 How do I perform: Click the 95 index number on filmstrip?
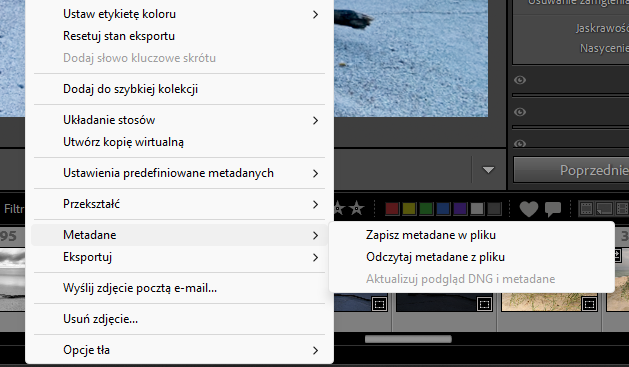pos(8,236)
